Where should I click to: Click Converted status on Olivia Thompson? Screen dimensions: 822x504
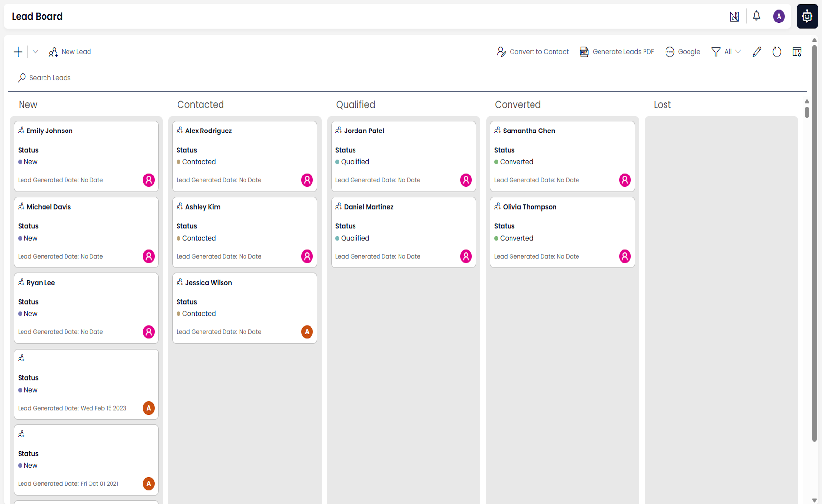click(x=513, y=238)
